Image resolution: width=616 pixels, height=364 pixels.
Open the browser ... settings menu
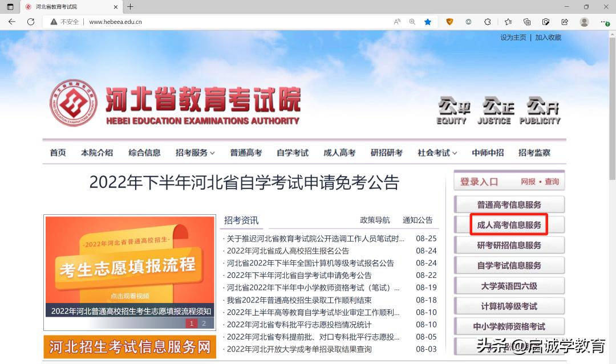coord(603,21)
